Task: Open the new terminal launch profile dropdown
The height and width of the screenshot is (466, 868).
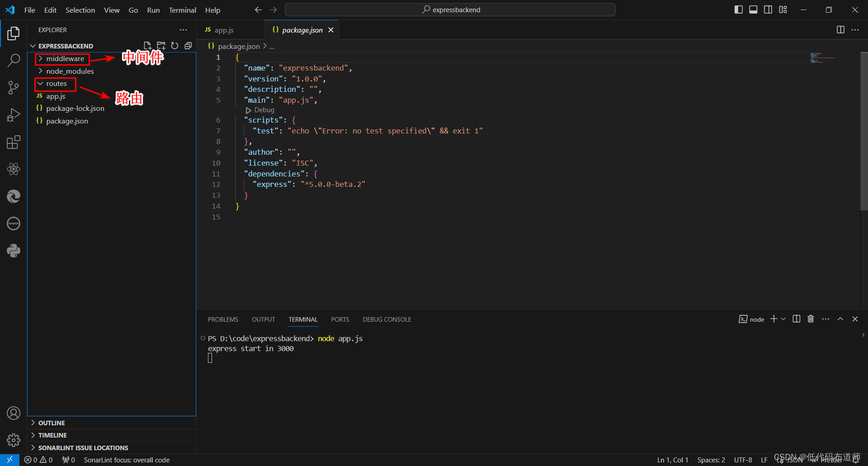Action: pos(783,319)
